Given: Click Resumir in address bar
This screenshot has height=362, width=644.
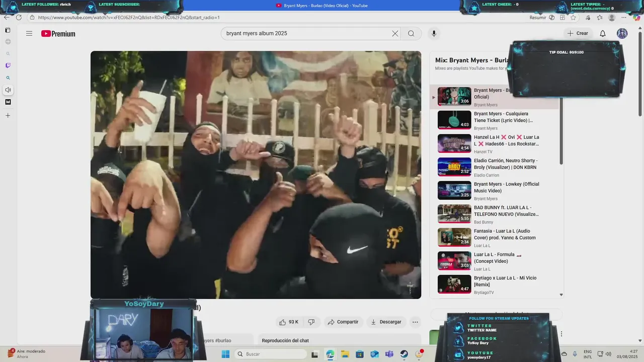Looking at the screenshot, I should click(x=538, y=18).
